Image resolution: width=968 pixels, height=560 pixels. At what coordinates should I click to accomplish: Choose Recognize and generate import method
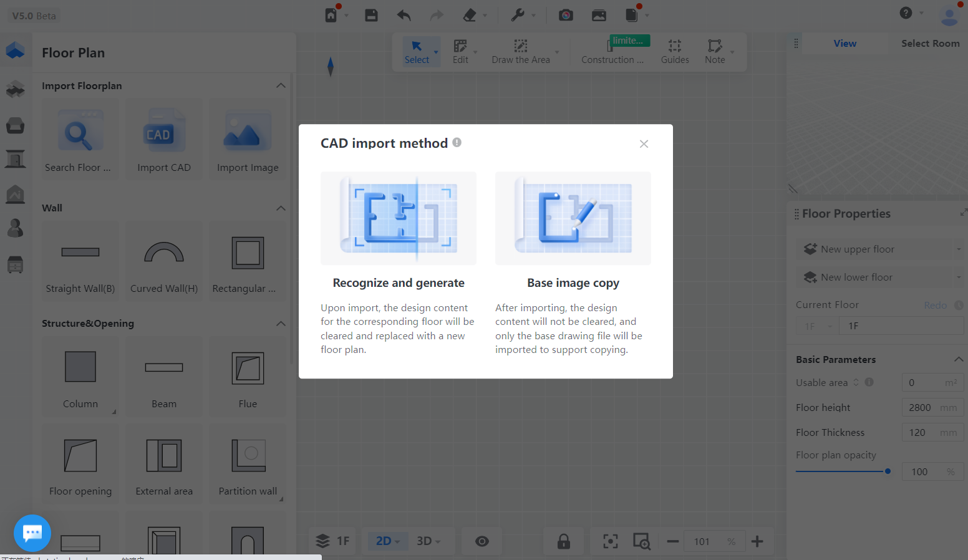click(x=399, y=219)
